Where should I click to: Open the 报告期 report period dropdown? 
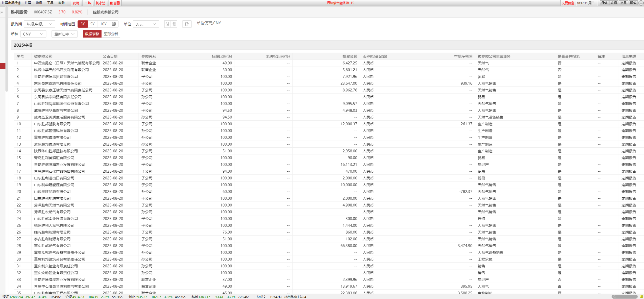click(39, 24)
